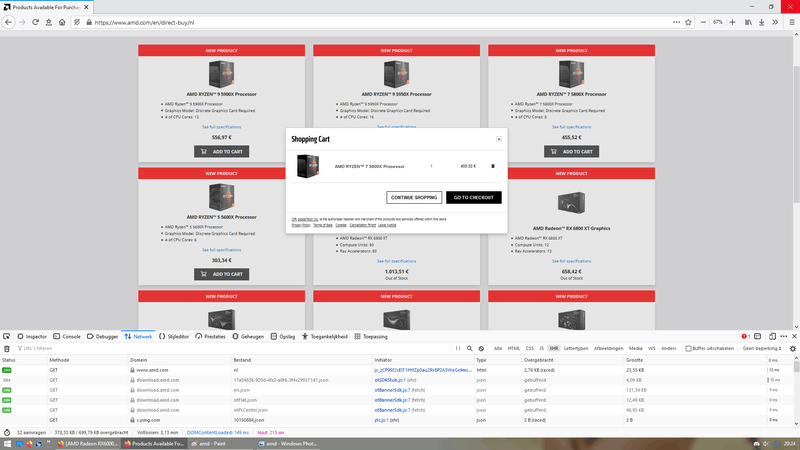
Task: Open network settings gear
Action: click(x=793, y=348)
